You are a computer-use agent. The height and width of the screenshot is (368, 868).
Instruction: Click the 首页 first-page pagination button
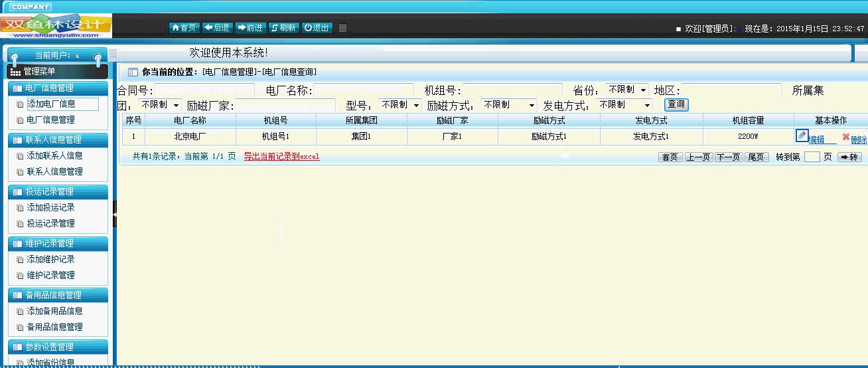670,157
